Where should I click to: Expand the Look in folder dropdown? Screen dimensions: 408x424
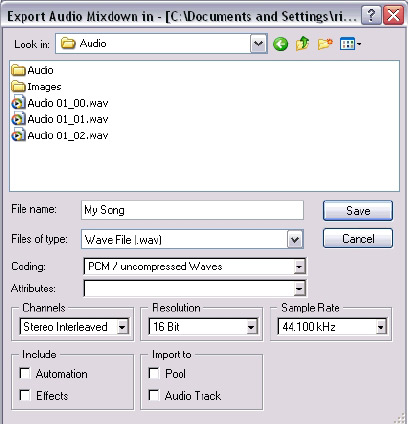pos(259,44)
